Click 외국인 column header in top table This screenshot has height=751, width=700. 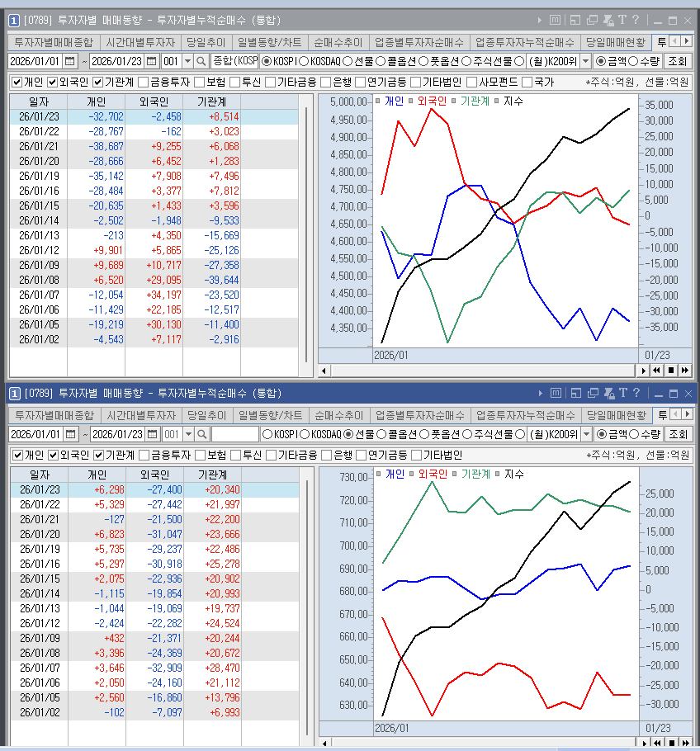point(154,102)
